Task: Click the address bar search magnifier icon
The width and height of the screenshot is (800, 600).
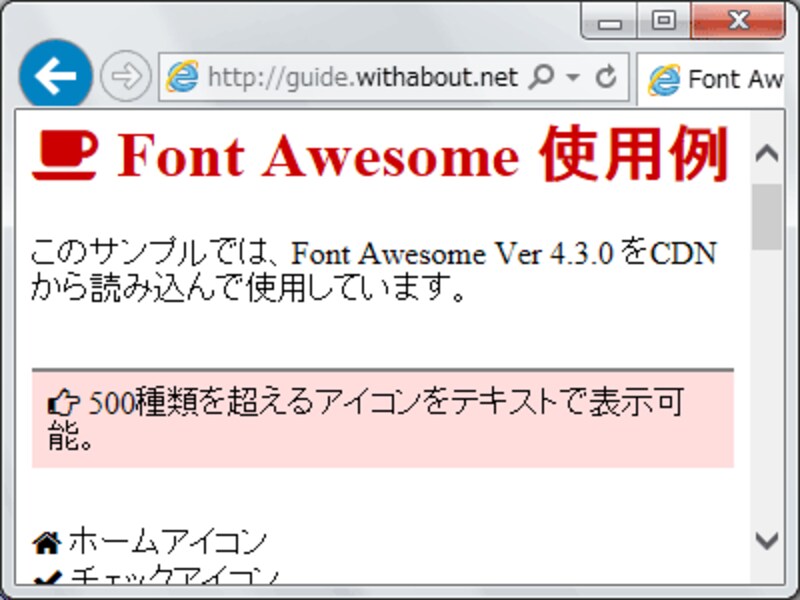Action: (x=541, y=77)
